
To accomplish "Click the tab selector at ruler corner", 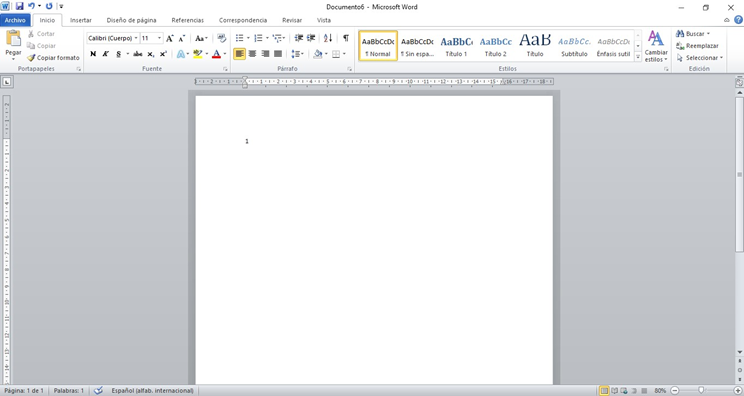I will 7,82.
